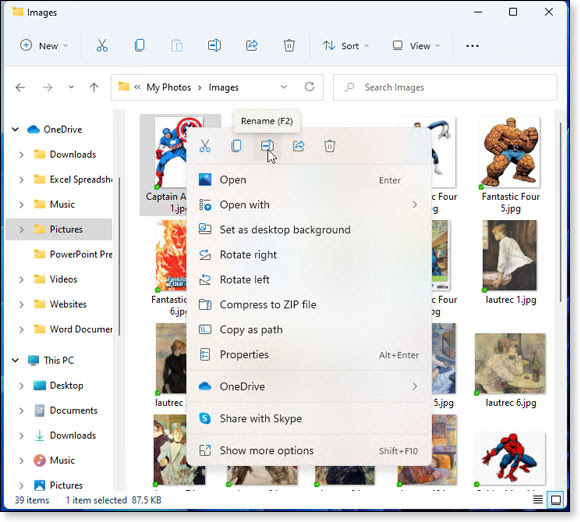Select Copy as path
This screenshot has height=522, width=580.
click(309, 330)
